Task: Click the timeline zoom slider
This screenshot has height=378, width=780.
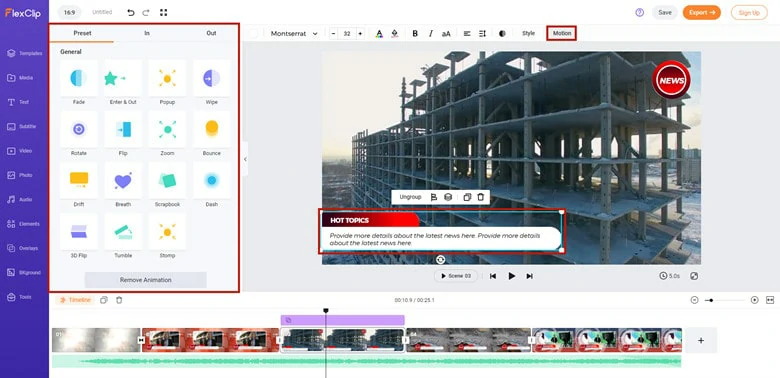Action: (725, 300)
